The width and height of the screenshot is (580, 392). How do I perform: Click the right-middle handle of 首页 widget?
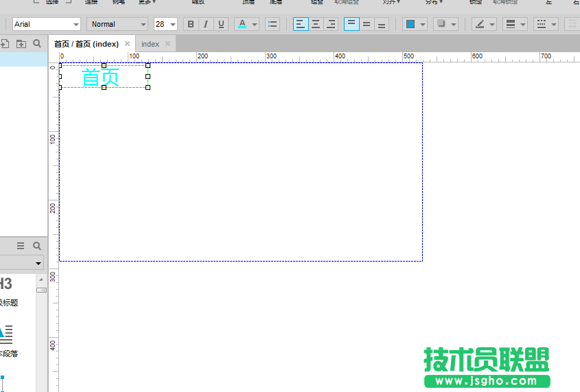(148, 77)
